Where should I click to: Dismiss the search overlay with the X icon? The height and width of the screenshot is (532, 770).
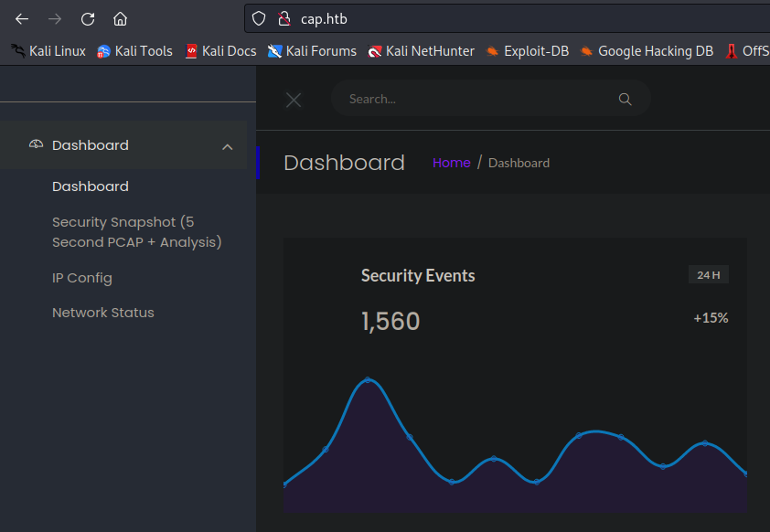(293, 101)
